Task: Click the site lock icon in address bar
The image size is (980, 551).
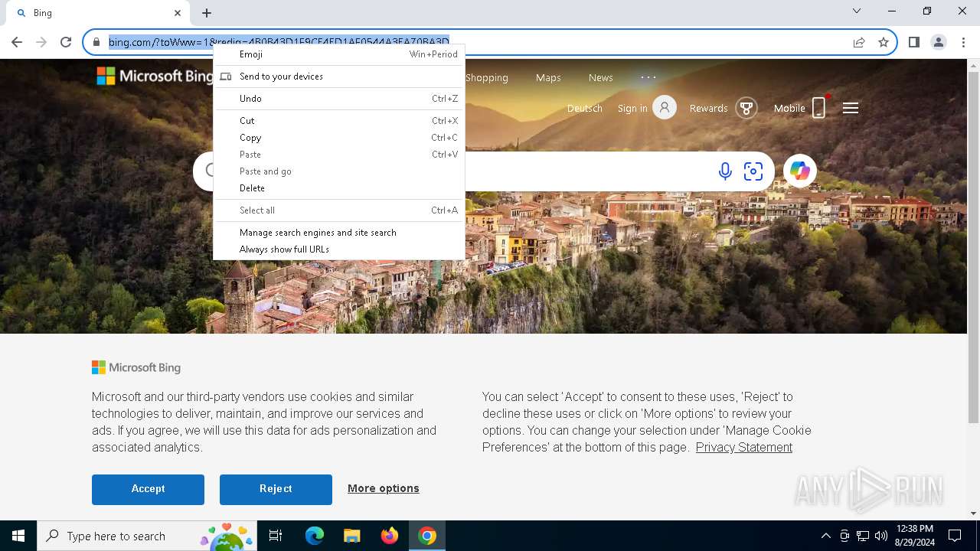Action: click(x=96, y=42)
